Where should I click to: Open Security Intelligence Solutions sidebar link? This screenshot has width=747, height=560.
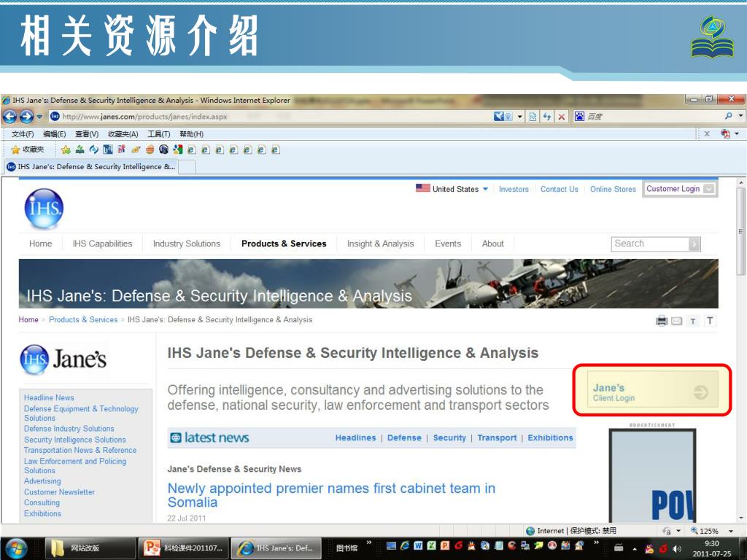75,440
